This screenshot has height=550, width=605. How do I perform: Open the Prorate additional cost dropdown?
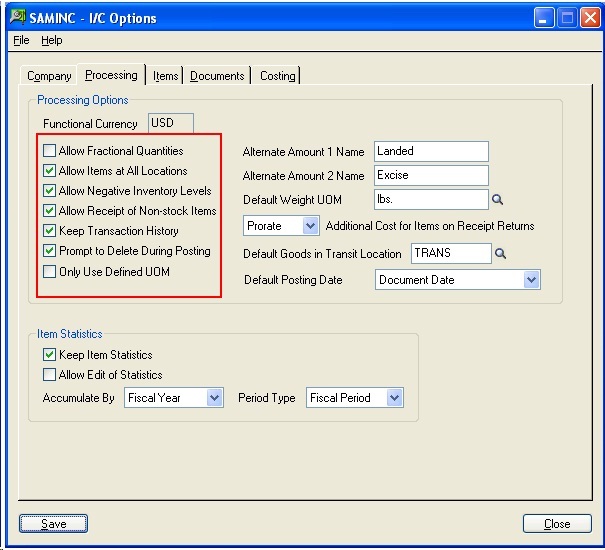pos(310,226)
